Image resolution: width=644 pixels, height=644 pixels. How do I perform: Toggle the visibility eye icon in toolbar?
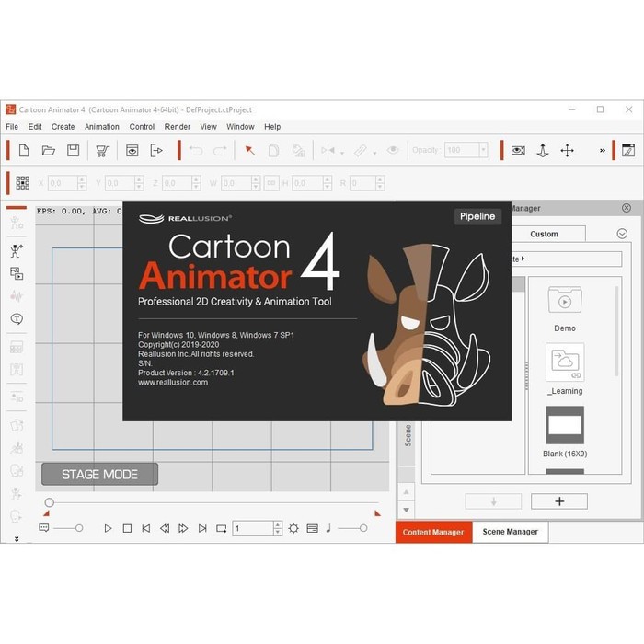(393, 150)
